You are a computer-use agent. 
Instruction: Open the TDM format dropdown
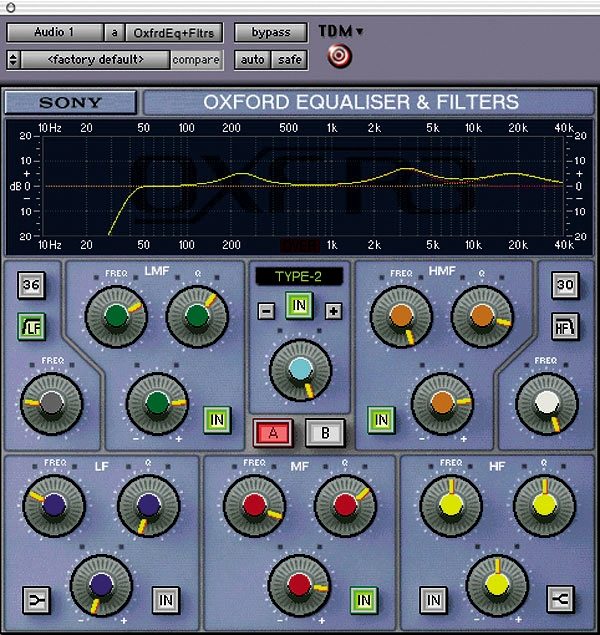340,31
